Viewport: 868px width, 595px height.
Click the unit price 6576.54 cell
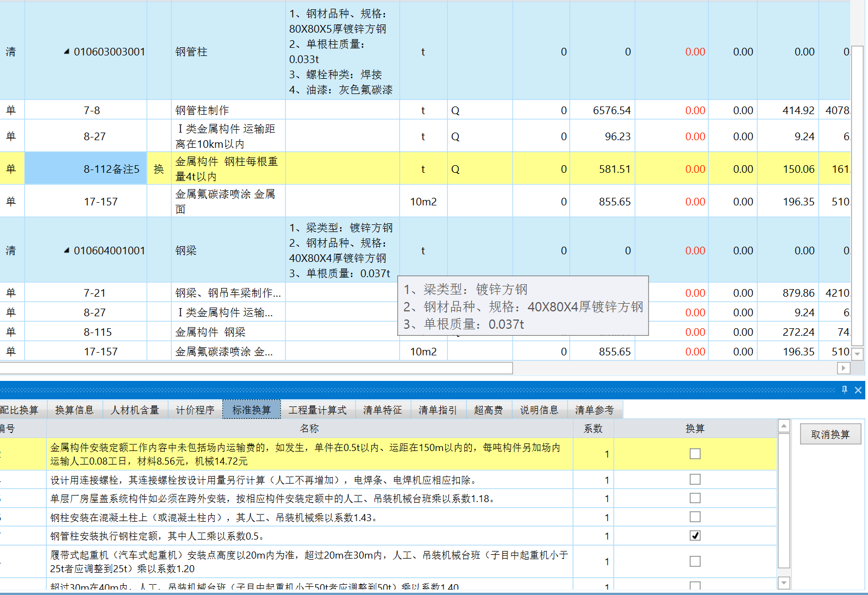coord(602,110)
